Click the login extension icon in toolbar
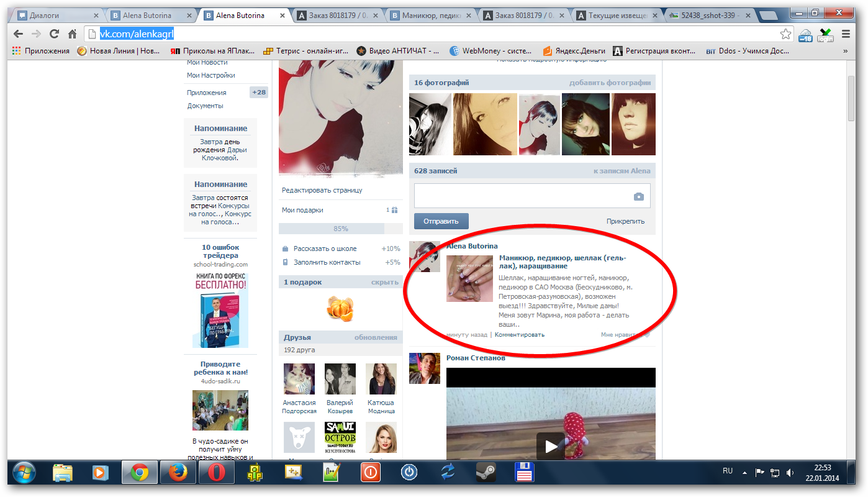This screenshot has height=497, width=868. click(x=825, y=35)
